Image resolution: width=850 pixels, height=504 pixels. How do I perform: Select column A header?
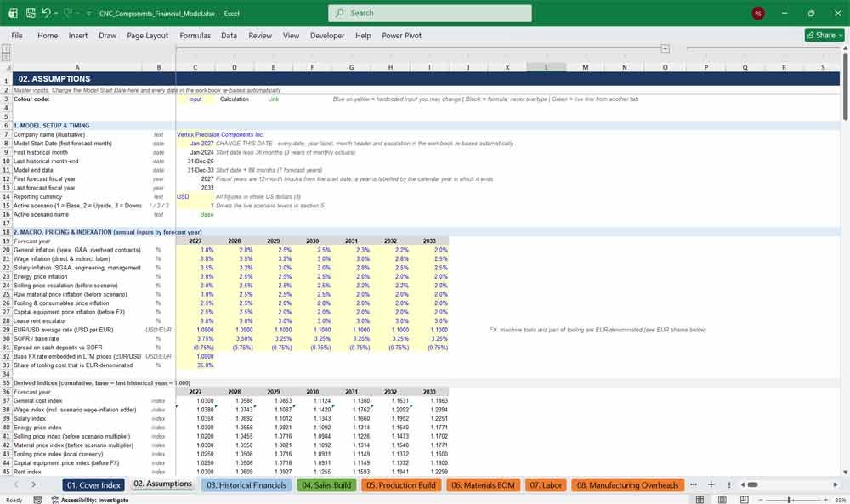point(77,67)
